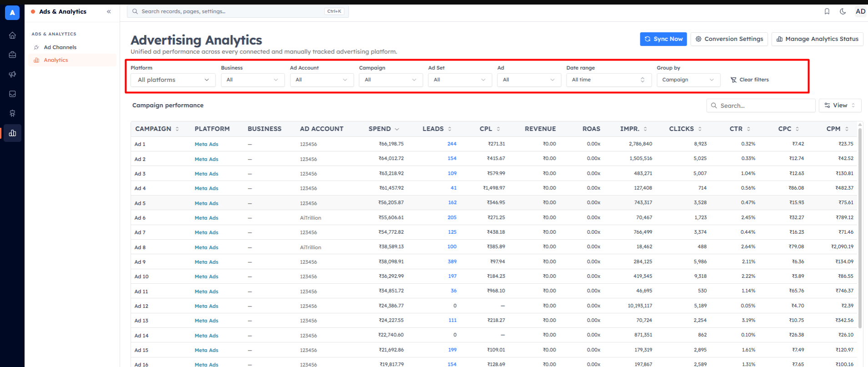Sort by SPEND column chevron
This screenshot has width=868, height=367.
[x=397, y=129]
